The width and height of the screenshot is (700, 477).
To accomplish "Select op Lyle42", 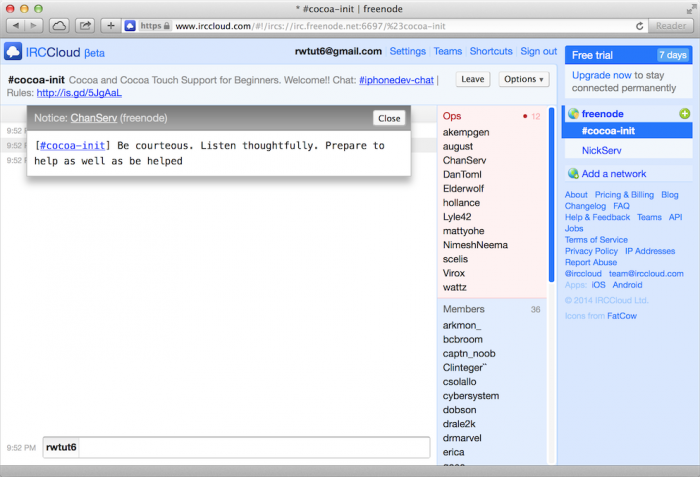I will (x=457, y=217).
